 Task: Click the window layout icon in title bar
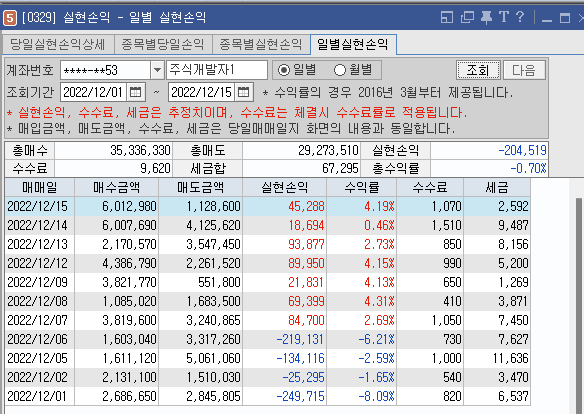coord(447,17)
